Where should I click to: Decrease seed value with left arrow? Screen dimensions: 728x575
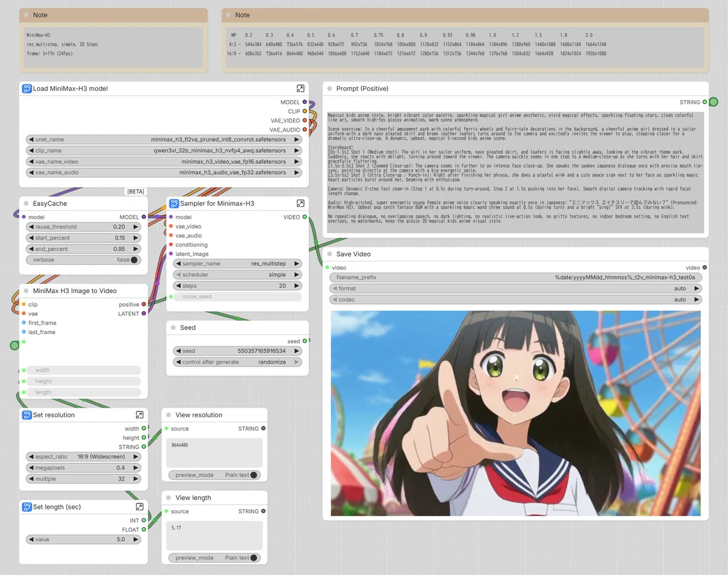(x=178, y=351)
